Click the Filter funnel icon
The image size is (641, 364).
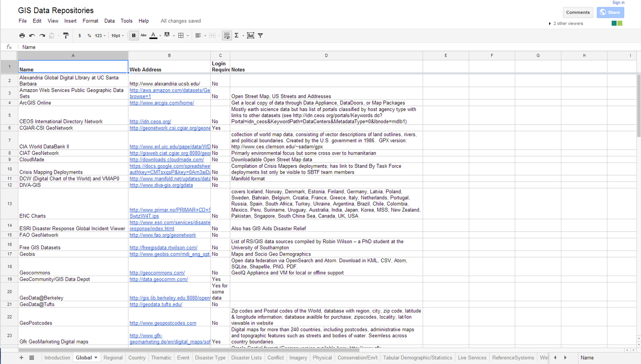[x=261, y=35]
